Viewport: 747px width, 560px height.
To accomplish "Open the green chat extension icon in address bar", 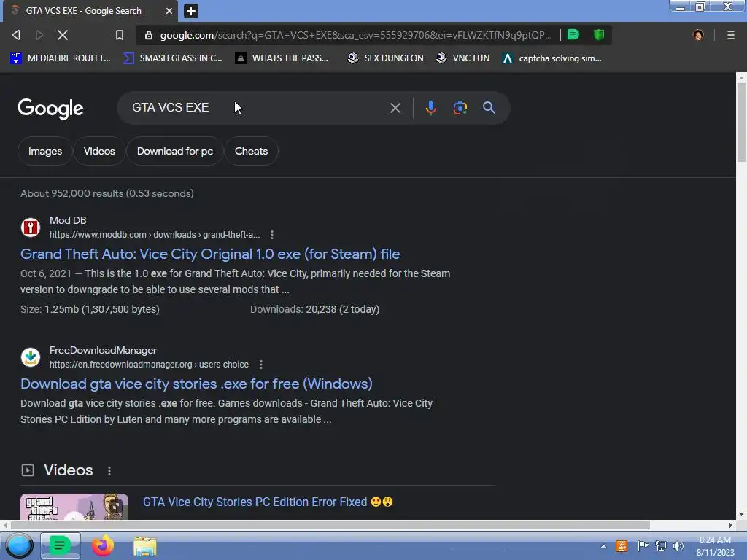I will click(573, 35).
